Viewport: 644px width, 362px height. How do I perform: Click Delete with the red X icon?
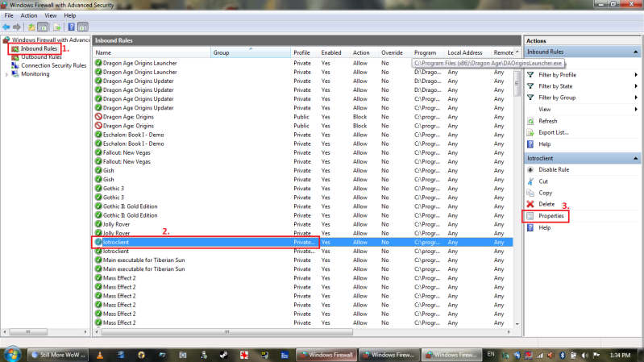tap(546, 204)
